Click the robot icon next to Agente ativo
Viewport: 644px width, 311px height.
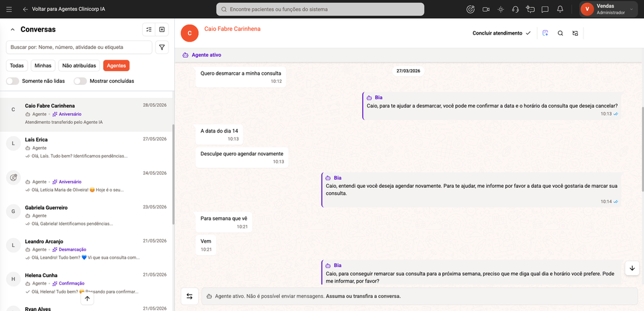coord(186,55)
